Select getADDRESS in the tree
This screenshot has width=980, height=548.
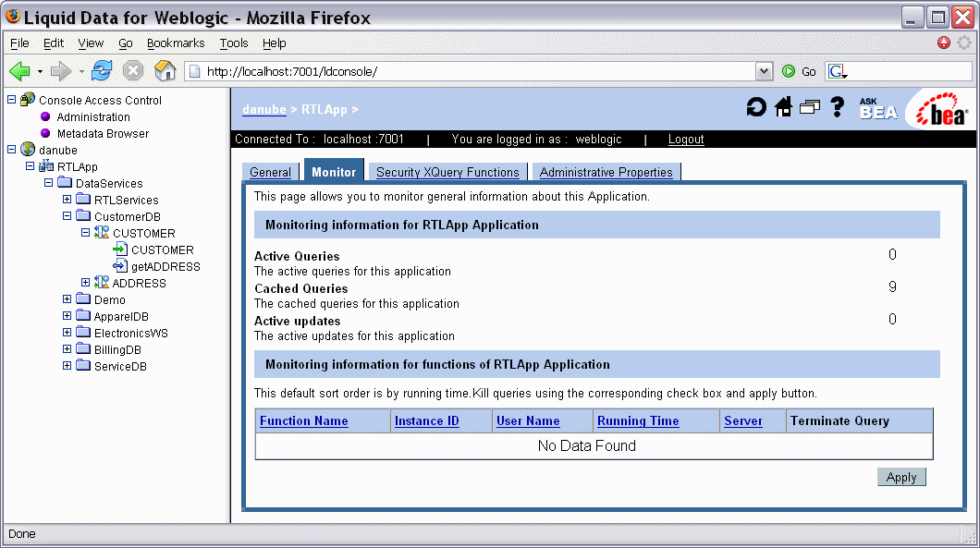(165, 266)
